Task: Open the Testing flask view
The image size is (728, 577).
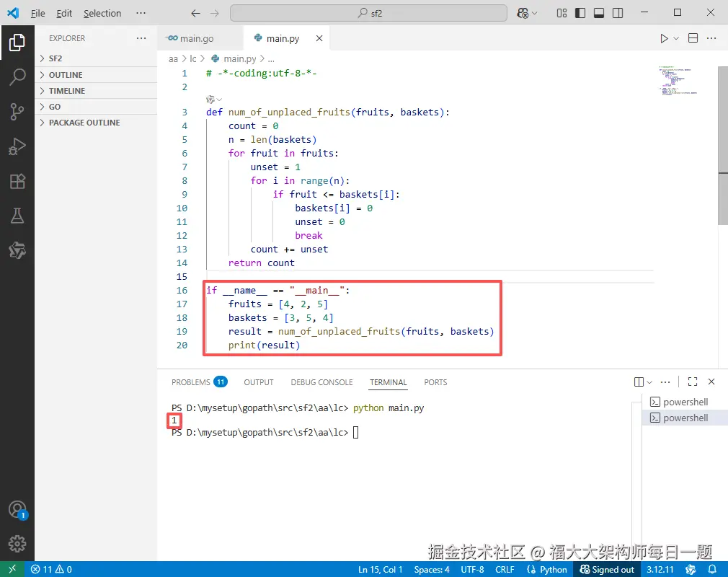Action: pyautogui.click(x=17, y=216)
